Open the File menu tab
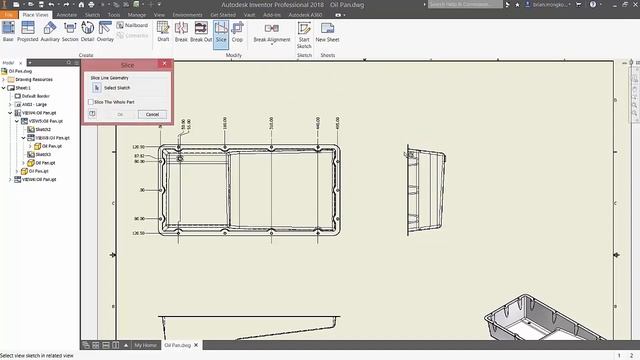This screenshot has width=640, height=360. [9, 15]
